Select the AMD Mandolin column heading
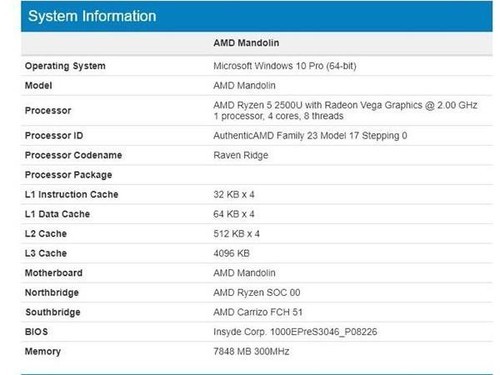Viewport: 500px width, 375px height. coord(246,43)
